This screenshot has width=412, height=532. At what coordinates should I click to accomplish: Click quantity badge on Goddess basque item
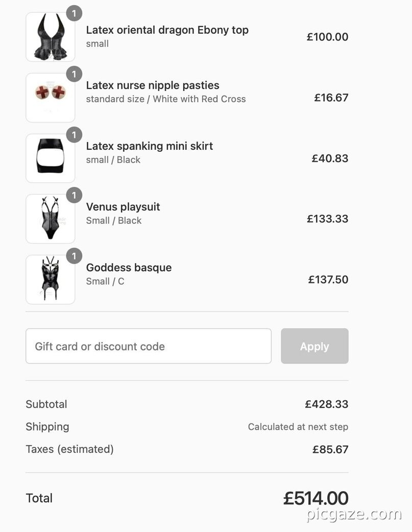point(74,256)
